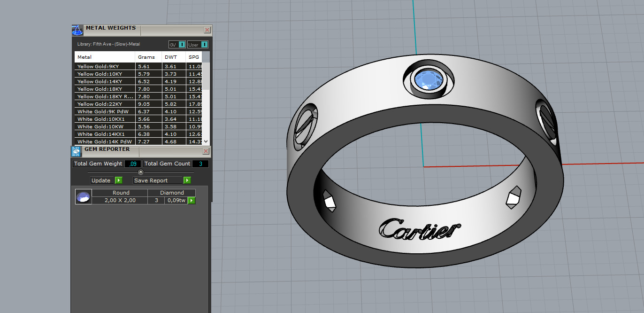This screenshot has width=644, height=313.
Task: Select the White Gold:10KW row
Action: click(138, 126)
